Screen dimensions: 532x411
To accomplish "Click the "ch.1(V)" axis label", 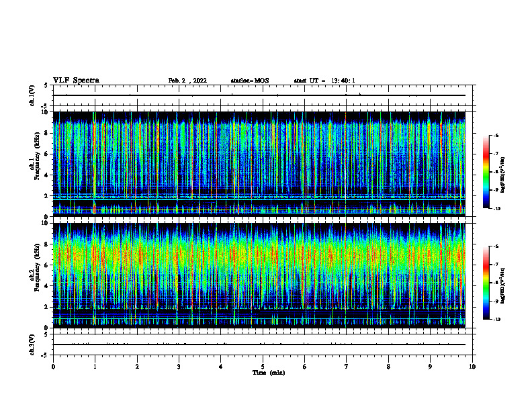I will 32,95.
